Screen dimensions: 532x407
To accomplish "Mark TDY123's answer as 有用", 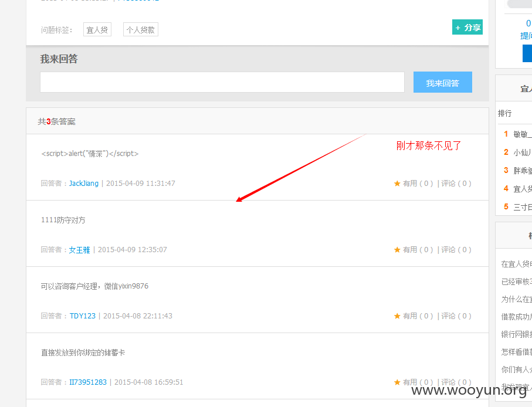I will point(418,316).
